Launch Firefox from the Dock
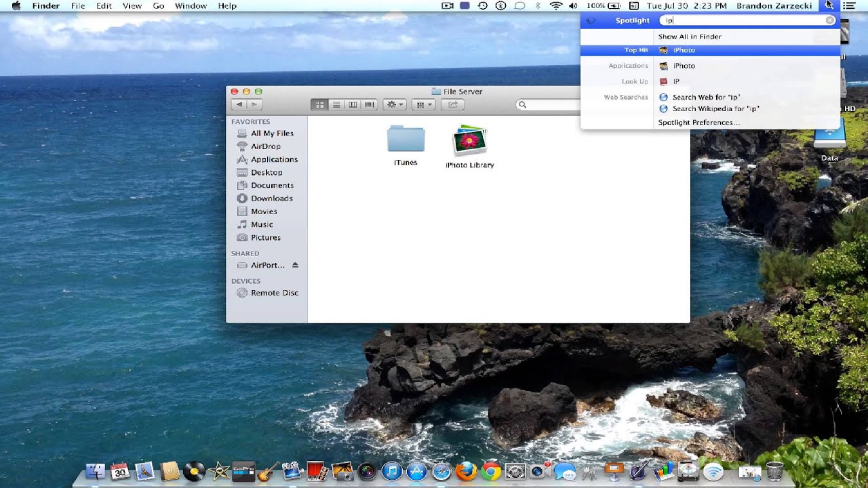Viewport: 868px width, 488px height. (466, 471)
